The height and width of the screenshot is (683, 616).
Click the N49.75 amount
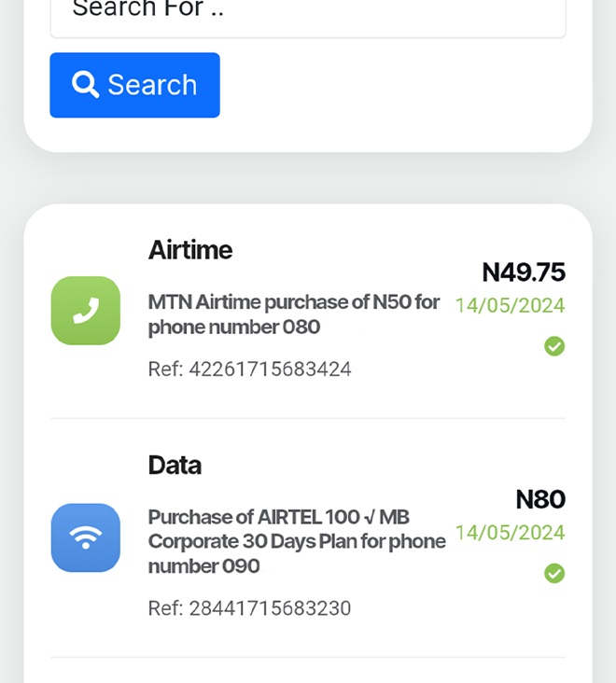(x=524, y=272)
